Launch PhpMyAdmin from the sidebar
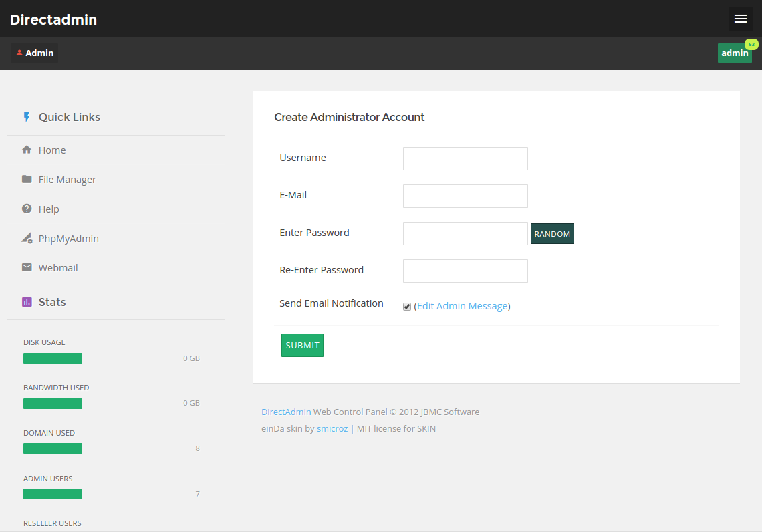Screen dimensions: 762x532 click(x=69, y=239)
